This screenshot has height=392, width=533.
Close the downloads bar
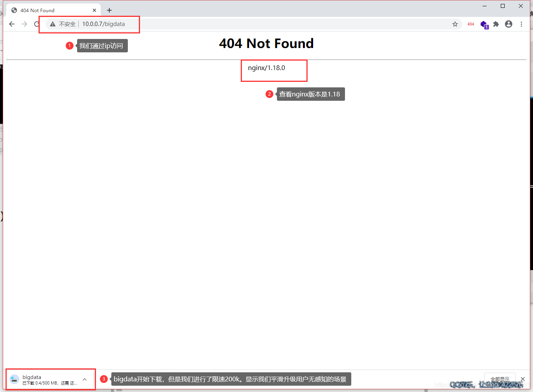pos(523,379)
